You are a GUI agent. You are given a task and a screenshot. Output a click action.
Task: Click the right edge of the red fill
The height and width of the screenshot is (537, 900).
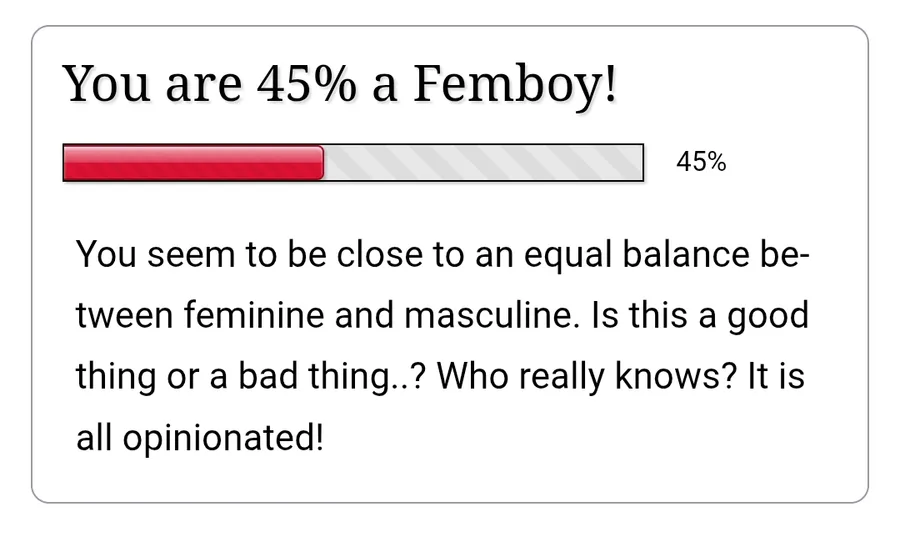(321, 163)
